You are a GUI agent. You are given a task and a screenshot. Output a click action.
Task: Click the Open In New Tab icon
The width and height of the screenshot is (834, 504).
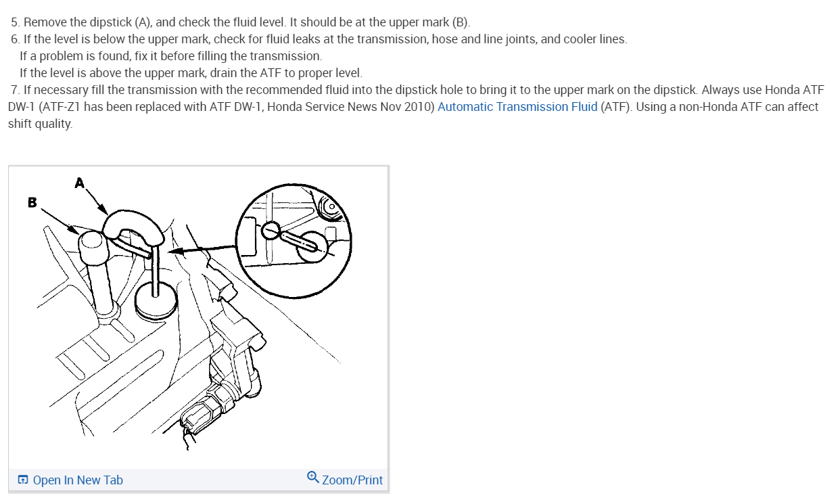[x=23, y=480]
